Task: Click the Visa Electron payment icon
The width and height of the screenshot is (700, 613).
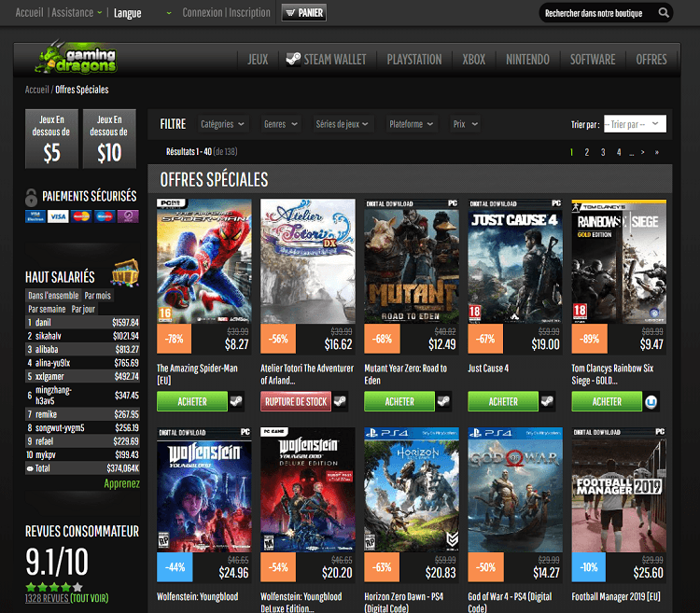Action: point(35,216)
